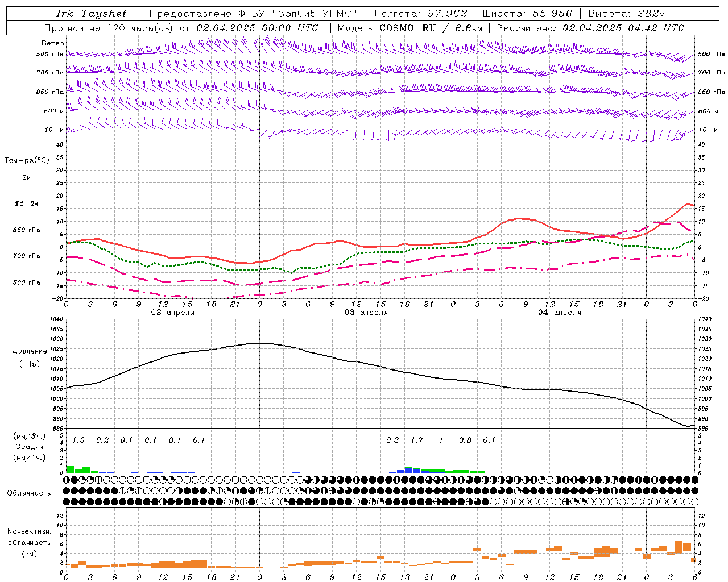Click the station name Irk_Tayshet in the header
The image size is (728, 582).
click(92, 14)
